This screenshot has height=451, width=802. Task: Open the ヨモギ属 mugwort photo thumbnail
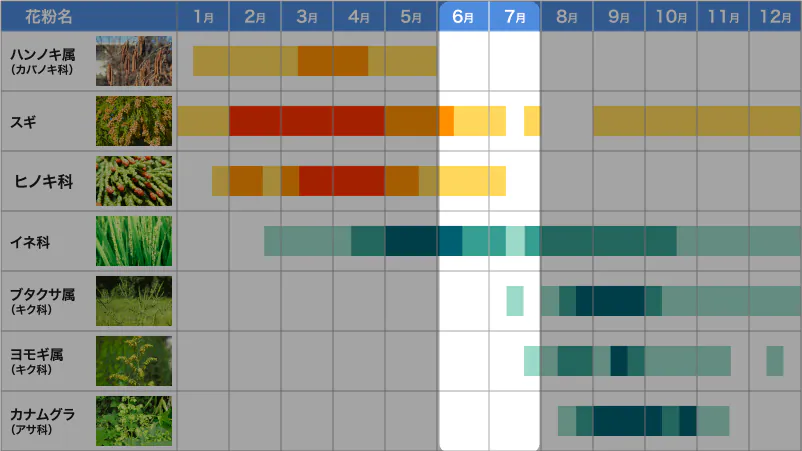click(x=134, y=361)
